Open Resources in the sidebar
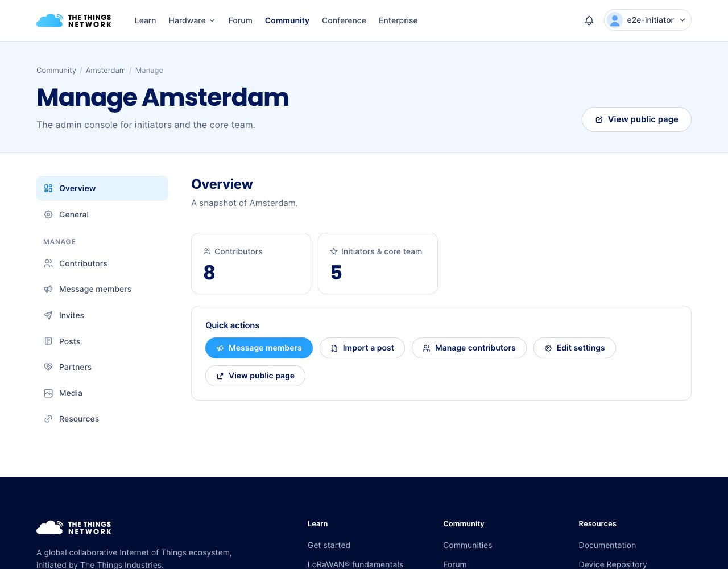This screenshot has width=728, height=569. (102, 419)
